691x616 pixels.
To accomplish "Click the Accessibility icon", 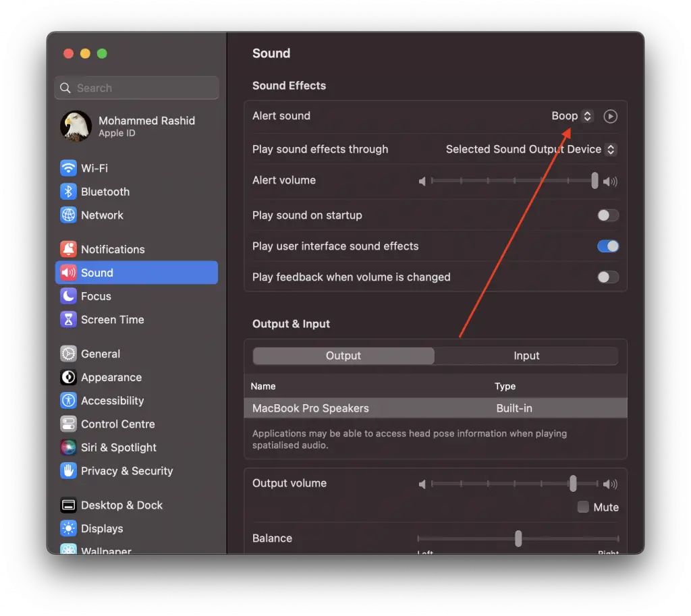I will pos(68,401).
